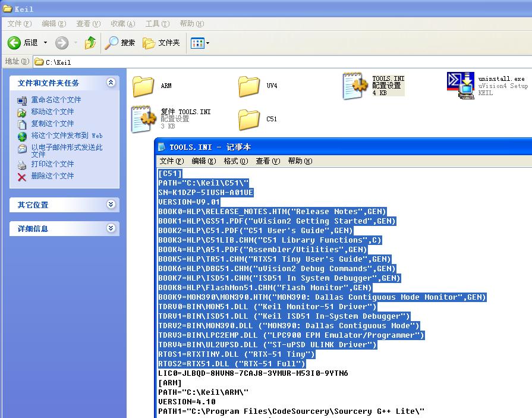
Task: Open Explorer's 查看(V) menu
Action: [89, 23]
